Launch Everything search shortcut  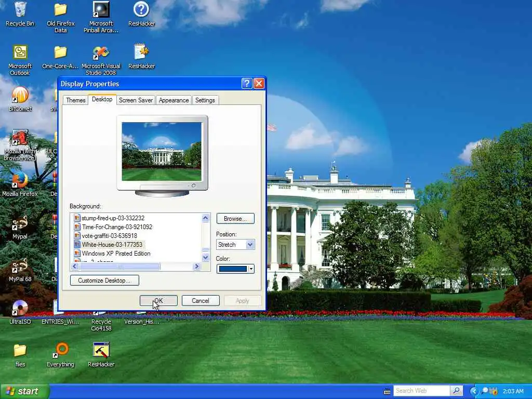(60, 355)
